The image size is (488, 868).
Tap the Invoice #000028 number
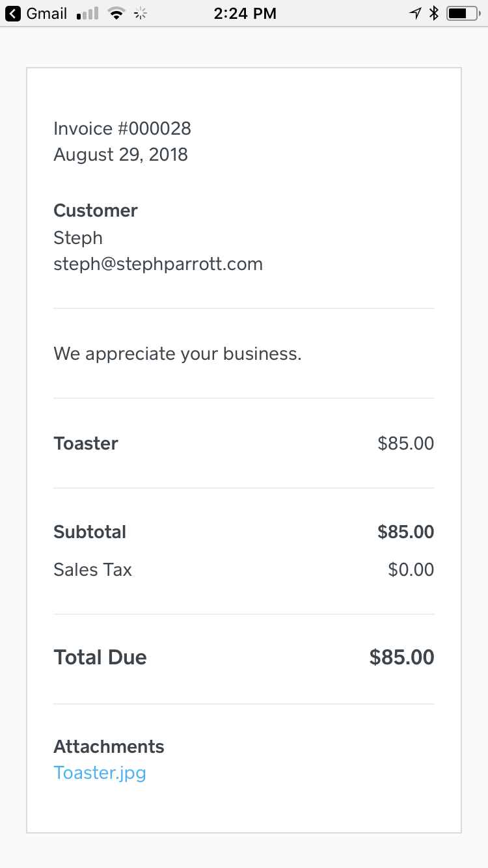tap(122, 128)
